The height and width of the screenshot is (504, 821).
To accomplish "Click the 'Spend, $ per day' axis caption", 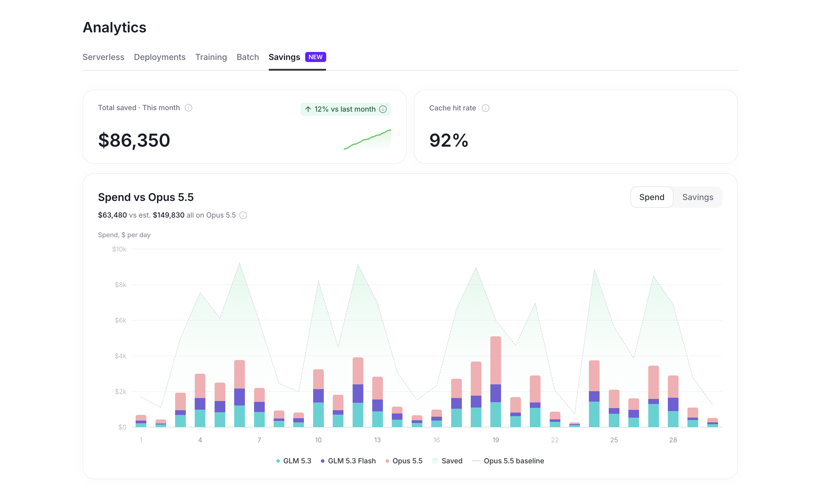I will [124, 235].
